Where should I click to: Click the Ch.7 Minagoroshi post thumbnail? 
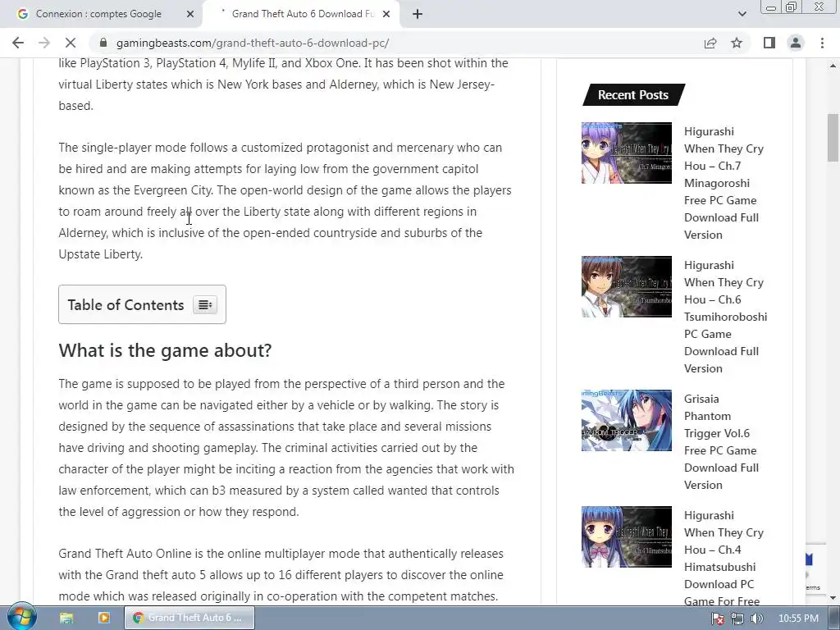point(626,153)
